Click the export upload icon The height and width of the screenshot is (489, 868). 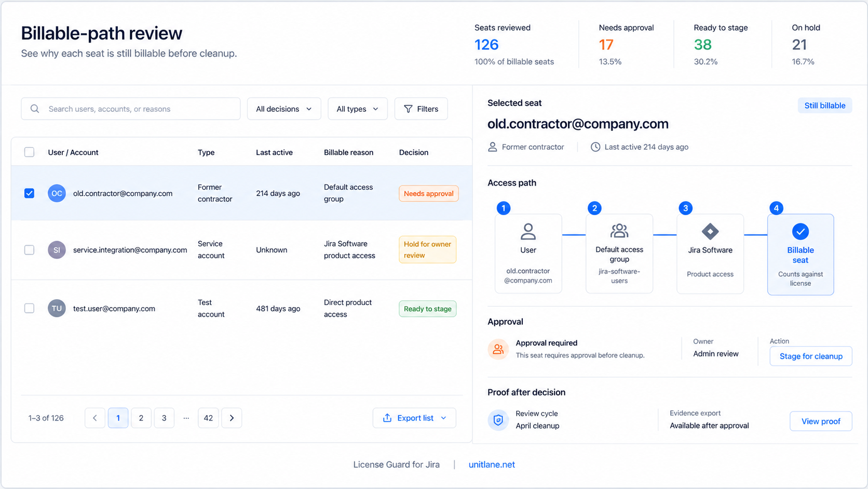pos(387,418)
